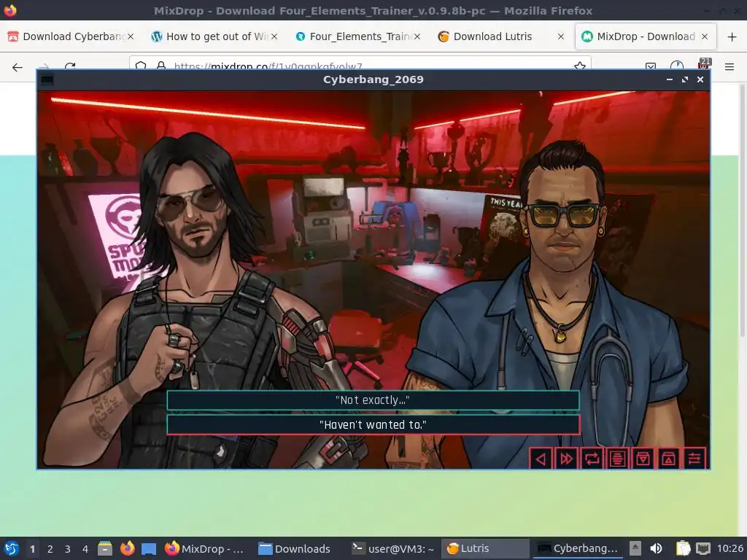Open the Firefox hamburger application menu
The image size is (747, 560).
(729, 67)
